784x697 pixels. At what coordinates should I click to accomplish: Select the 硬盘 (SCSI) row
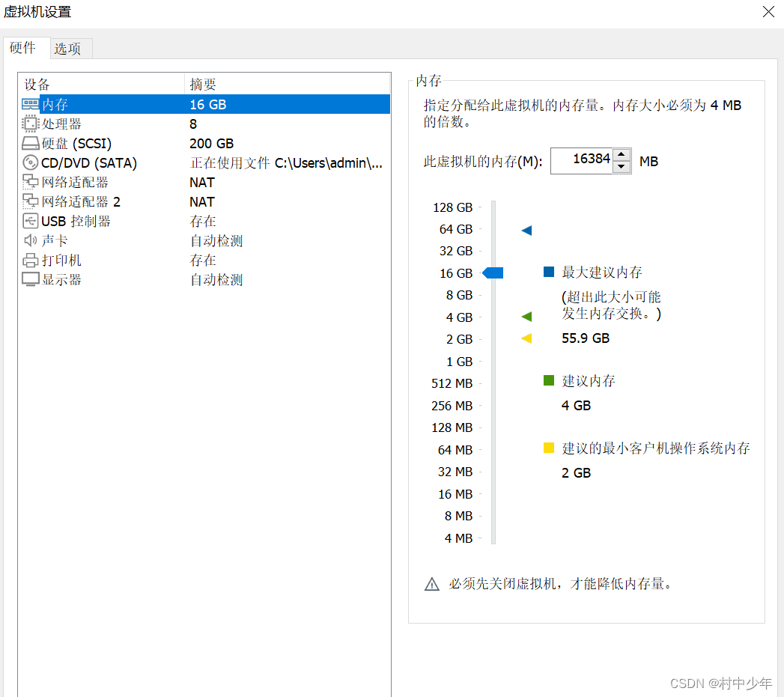point(204,144)
